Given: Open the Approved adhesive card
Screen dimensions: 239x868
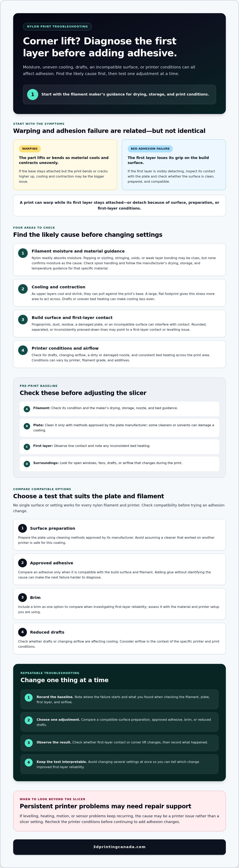Looking at the screenshot, I should click(x=119, y=570).
